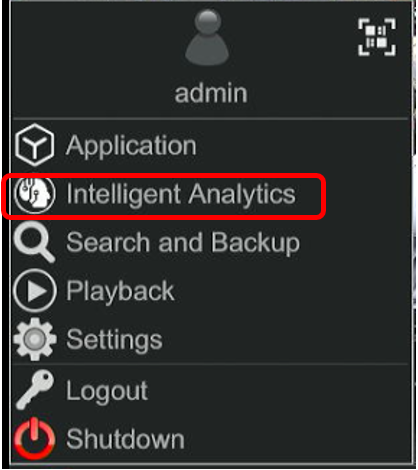Select the Search and Backup label

coord(183,243)
